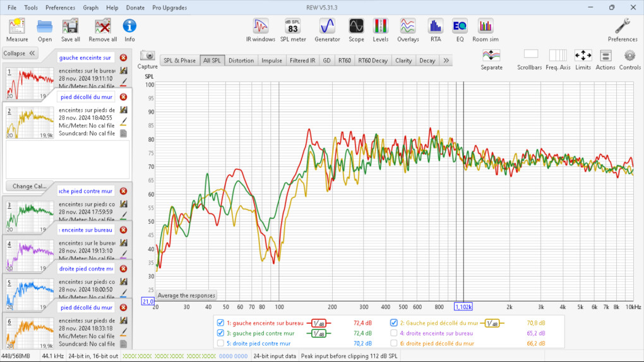Viewport: 644px width, 362px height.
Task: Save all measurements
Action: pyautogui.click(x=70, y=30)
